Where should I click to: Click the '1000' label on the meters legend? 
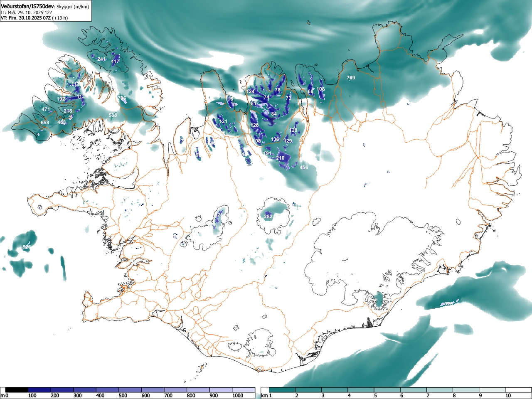tap(238, 396)
